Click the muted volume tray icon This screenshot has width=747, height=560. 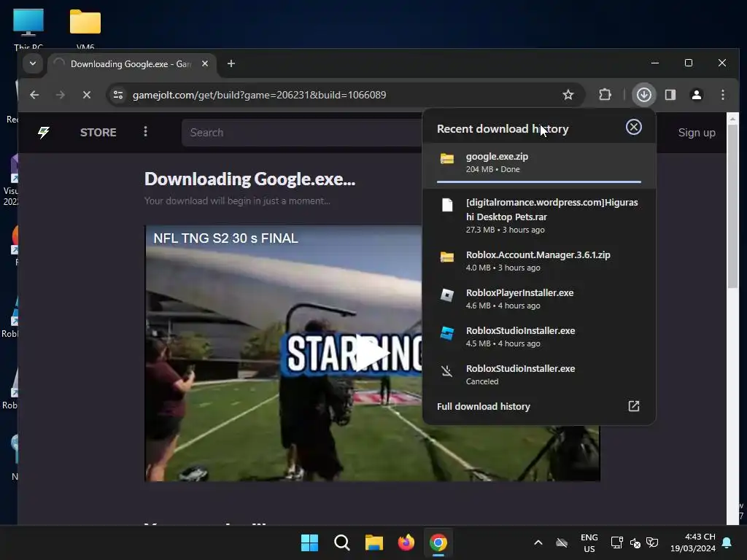[x=635, y=542]
